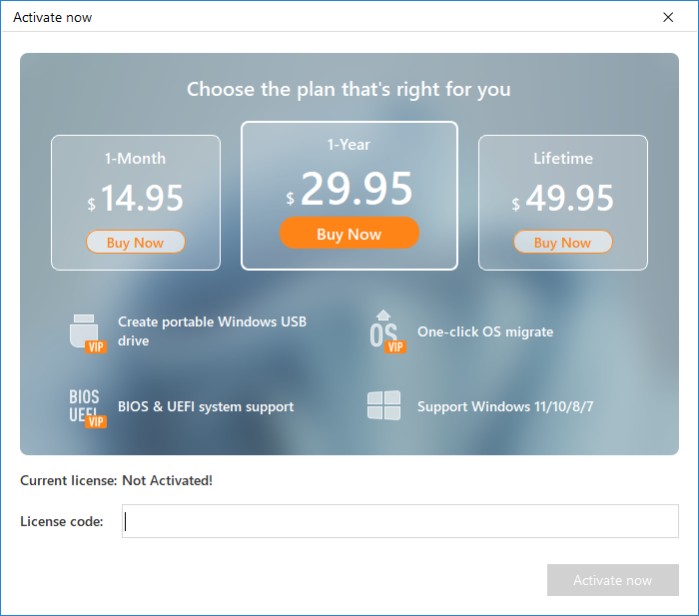
Task: Click the portable USB drive VIP icon
Action: [88, 333]
